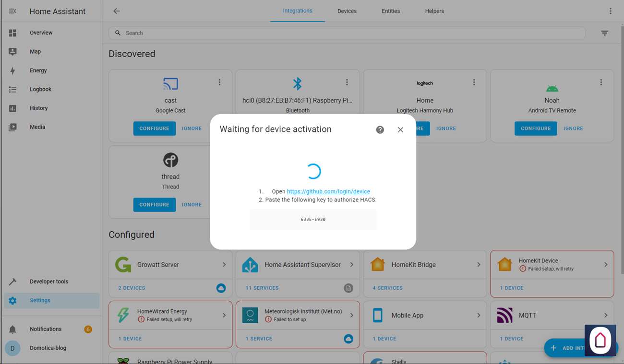Ignore the discovered cast integration

192,129
